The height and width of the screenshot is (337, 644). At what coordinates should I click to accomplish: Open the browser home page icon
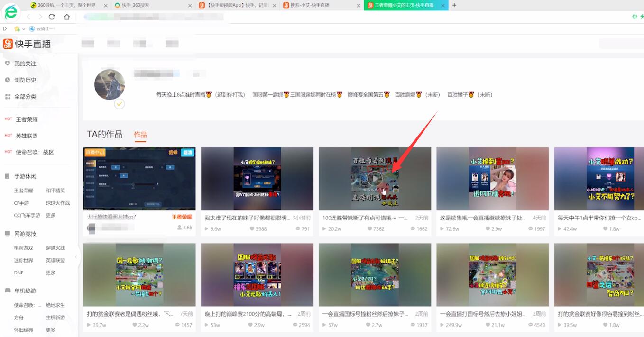pos(67,17)
